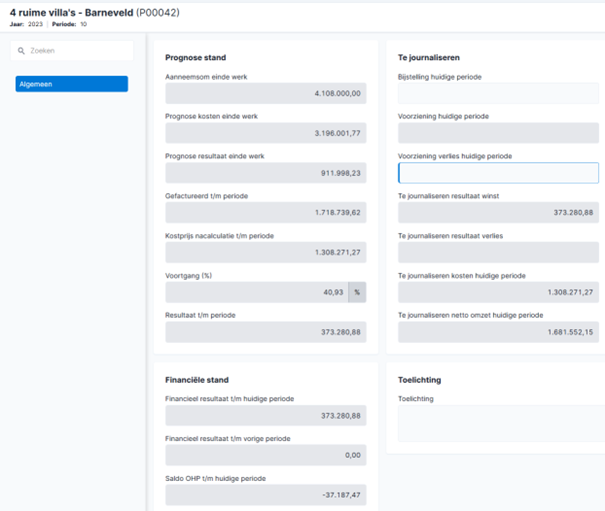Image resolution: width=605 pixels, height=511 pixels.
Task: Click the Te journaliseren resultaat verlies field
Action: point(498,252)
